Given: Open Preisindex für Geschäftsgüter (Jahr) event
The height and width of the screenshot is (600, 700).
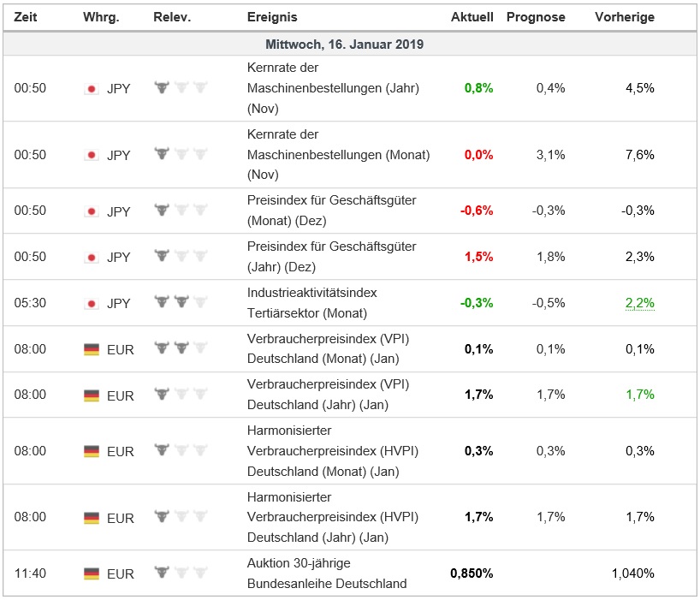Looking at the screenshot, I should pyautogui.click(x=331, y=257).
